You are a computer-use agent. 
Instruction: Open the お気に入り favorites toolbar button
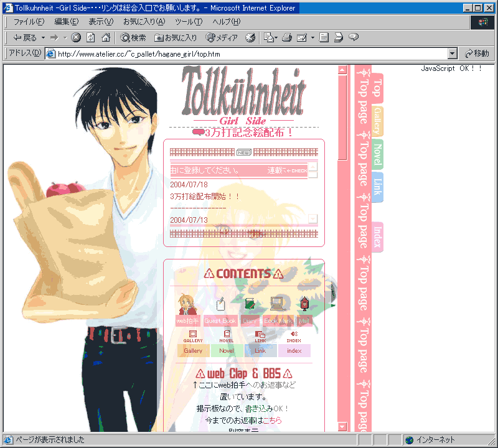point(176,38)
